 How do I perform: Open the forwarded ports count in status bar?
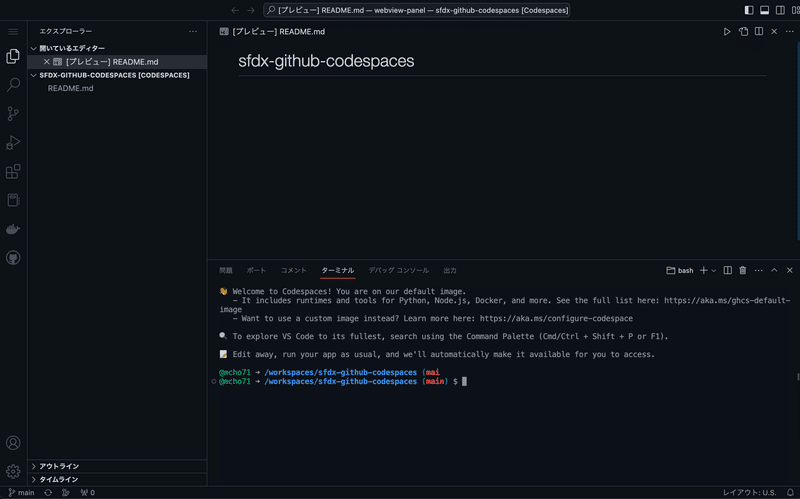point(88,492)
